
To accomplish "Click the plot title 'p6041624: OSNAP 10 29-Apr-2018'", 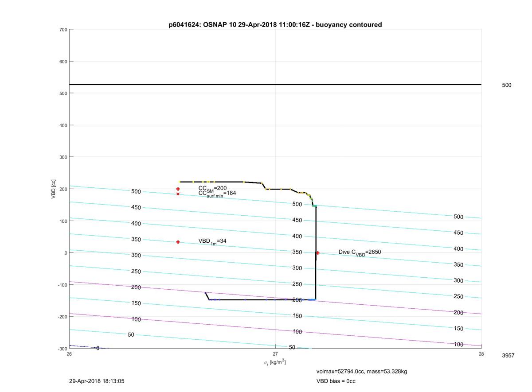I will click(x=275, y=25).
